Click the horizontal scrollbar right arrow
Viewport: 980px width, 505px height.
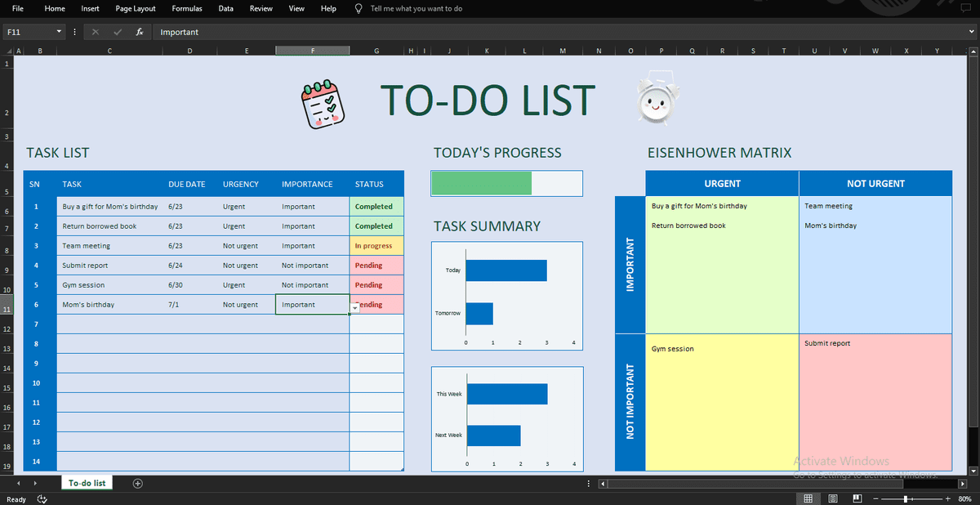[962, 483]
